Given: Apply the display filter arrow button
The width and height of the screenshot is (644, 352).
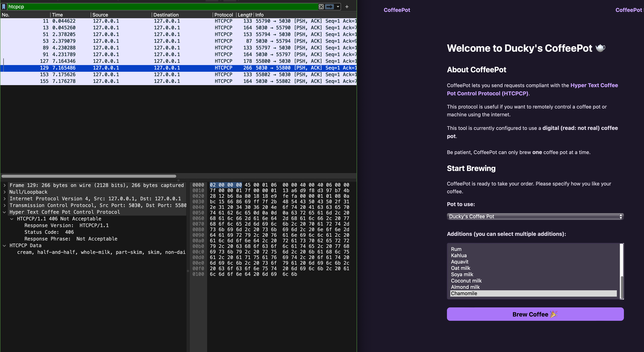Looking at the screenshot, I should 329,7.
